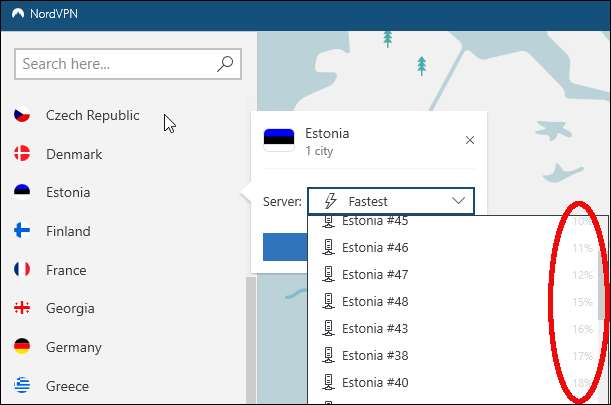
Task: Choose Estonia #48 server option
Action: point(375,301)
